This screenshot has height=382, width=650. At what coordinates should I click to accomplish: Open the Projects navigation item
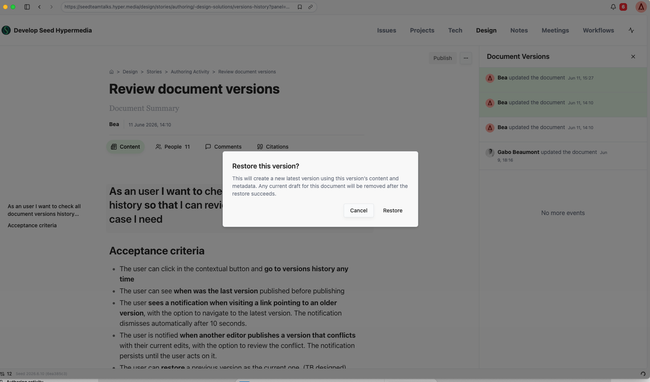click(422, 30)
